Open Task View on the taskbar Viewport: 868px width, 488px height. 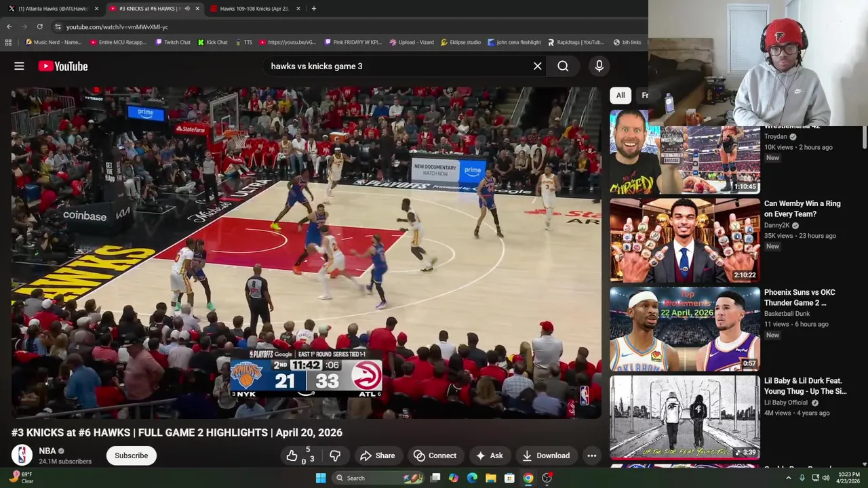click(435, 478)
